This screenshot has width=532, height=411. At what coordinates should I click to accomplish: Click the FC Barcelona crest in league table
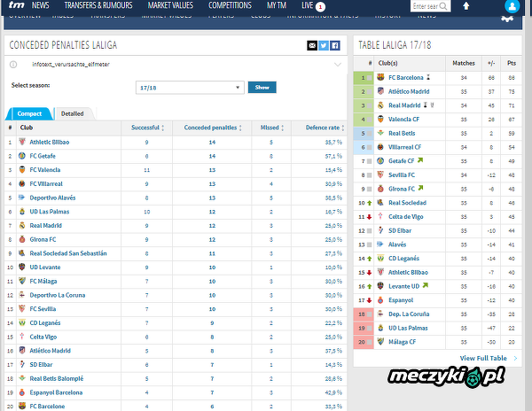380,77
